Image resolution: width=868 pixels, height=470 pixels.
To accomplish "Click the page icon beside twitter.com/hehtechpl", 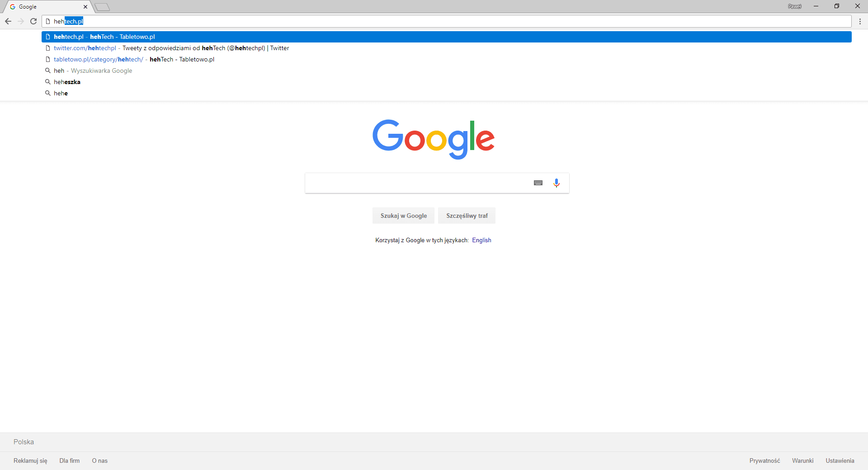I will tap(47, 48).
